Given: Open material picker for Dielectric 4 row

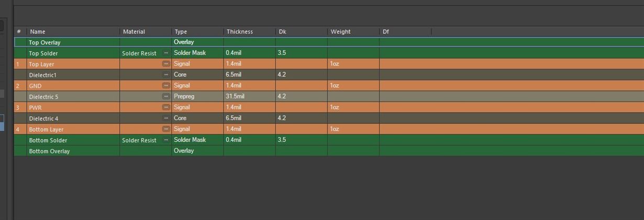Looking at the screenshot, I should [166, 118].
